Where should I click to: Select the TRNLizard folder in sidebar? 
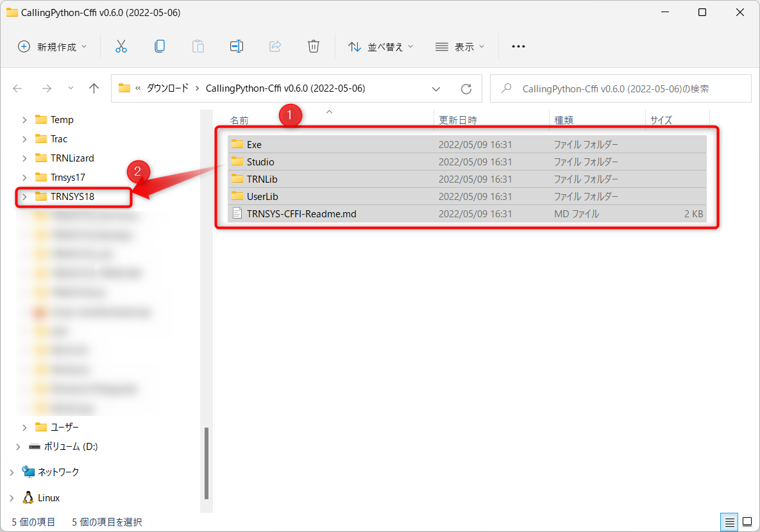coord(72,158)
